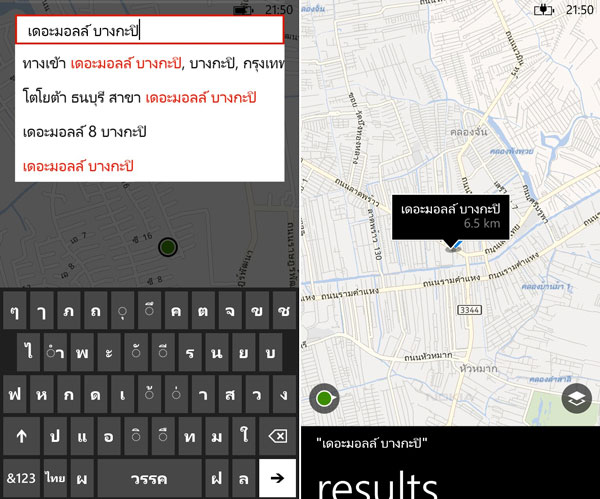Tap the ฝ key

[x=217, y=478]
